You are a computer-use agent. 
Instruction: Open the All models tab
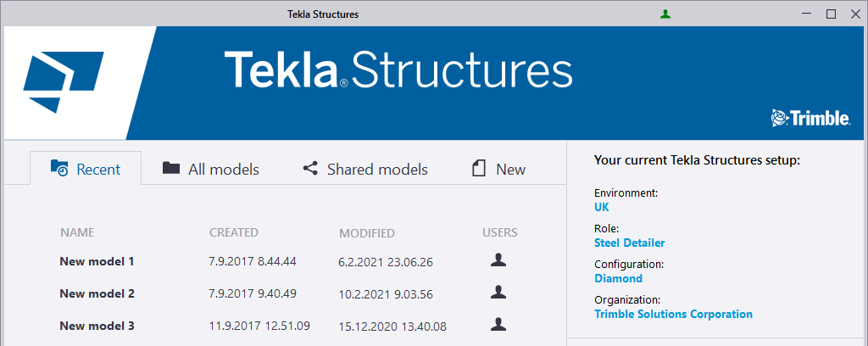click(211, 169)
